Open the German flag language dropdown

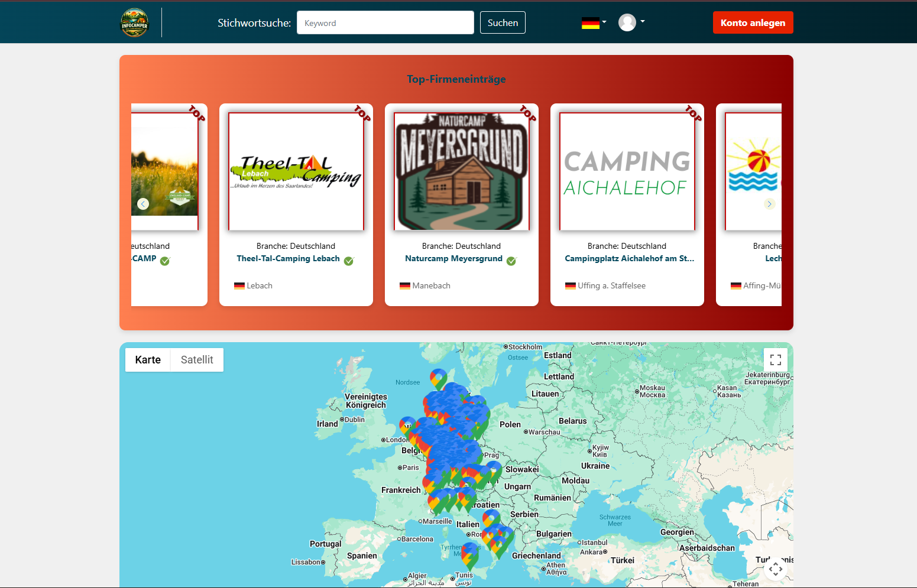(x=594, y=22)
